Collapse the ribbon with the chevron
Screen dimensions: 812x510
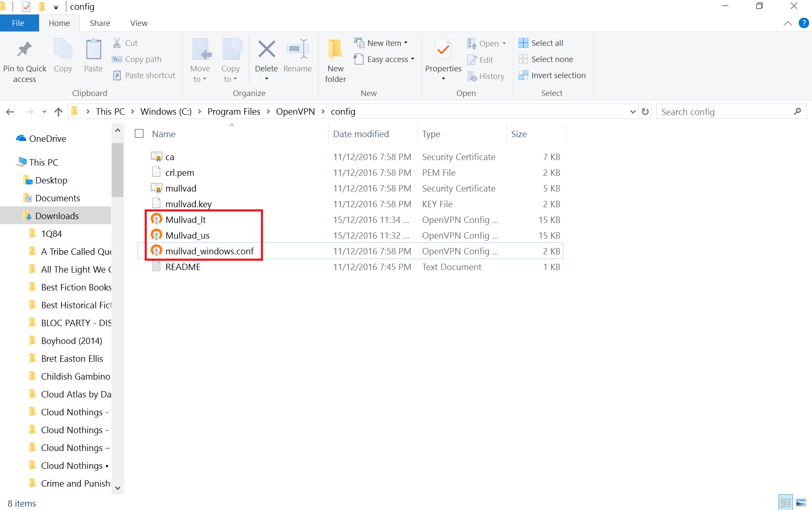(x=787, y=23)
